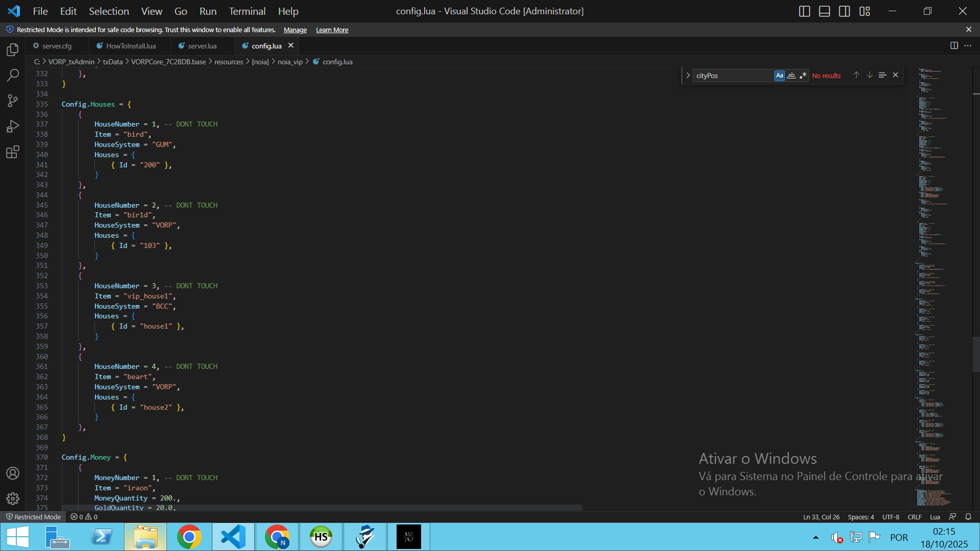
Task: Click the Manage link in banner
Action: pos(295,30)
